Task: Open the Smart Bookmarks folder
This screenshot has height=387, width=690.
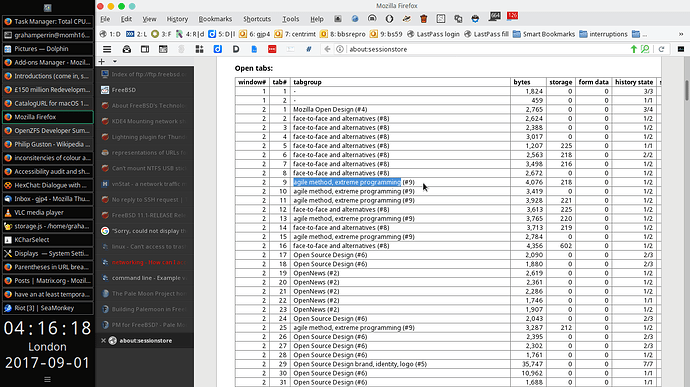Action: click(543, 34)
